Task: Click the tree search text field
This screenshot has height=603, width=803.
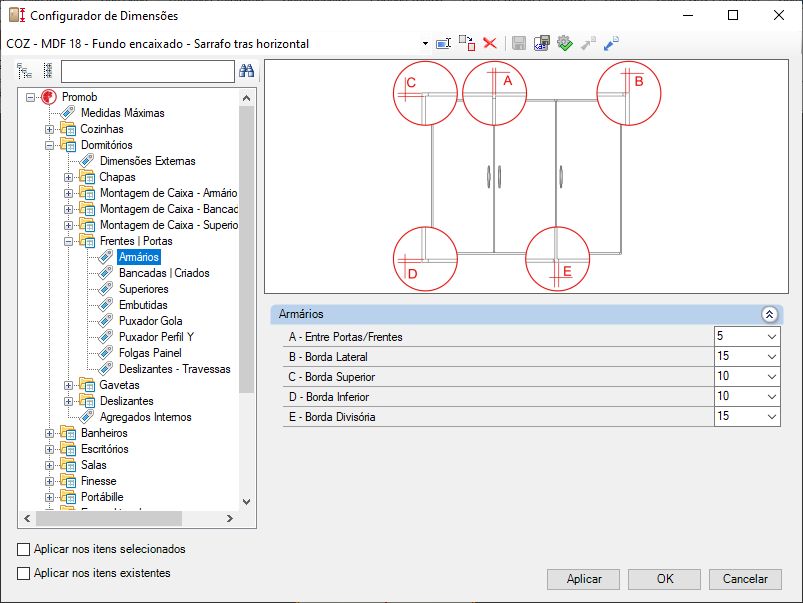Action: 147,71
